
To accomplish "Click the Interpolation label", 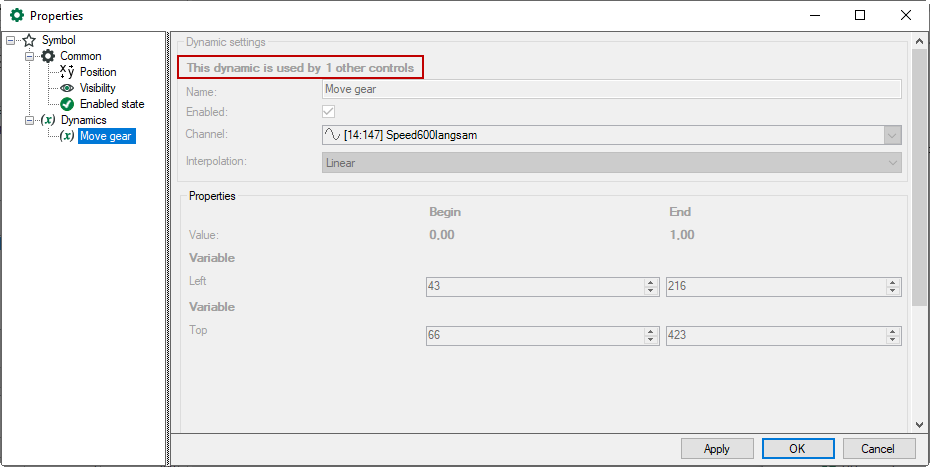I will 216,161.
